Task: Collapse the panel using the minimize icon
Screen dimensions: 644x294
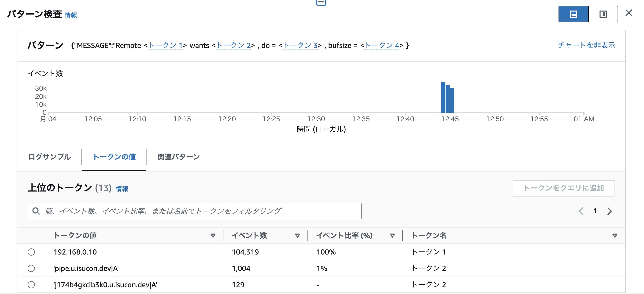Action: (x=321, y=3)
